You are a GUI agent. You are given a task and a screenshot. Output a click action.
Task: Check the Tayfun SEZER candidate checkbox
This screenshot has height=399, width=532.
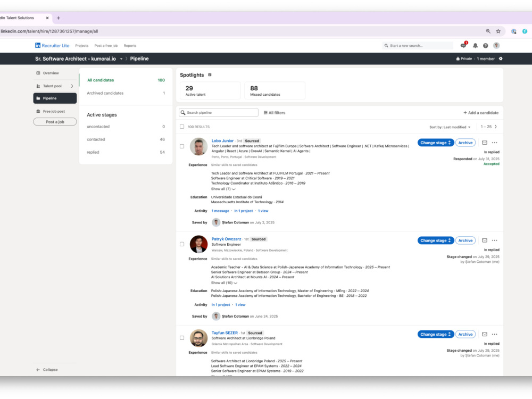[182, 338]
